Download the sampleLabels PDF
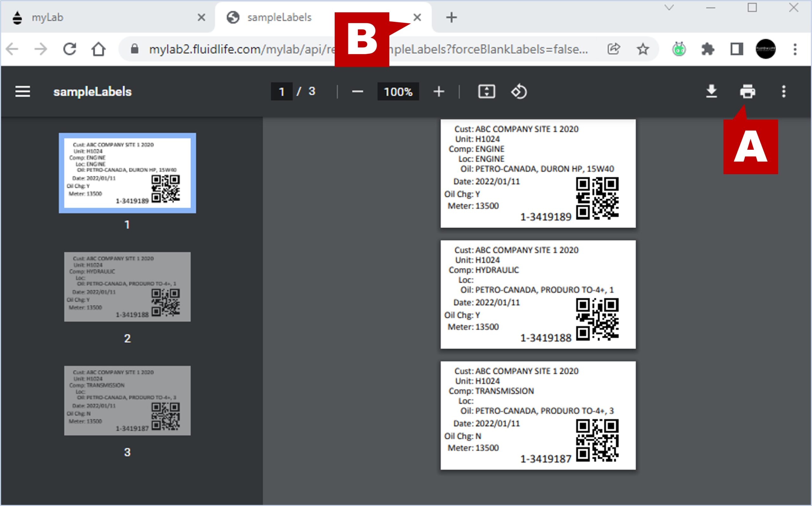 coord(711,91)
